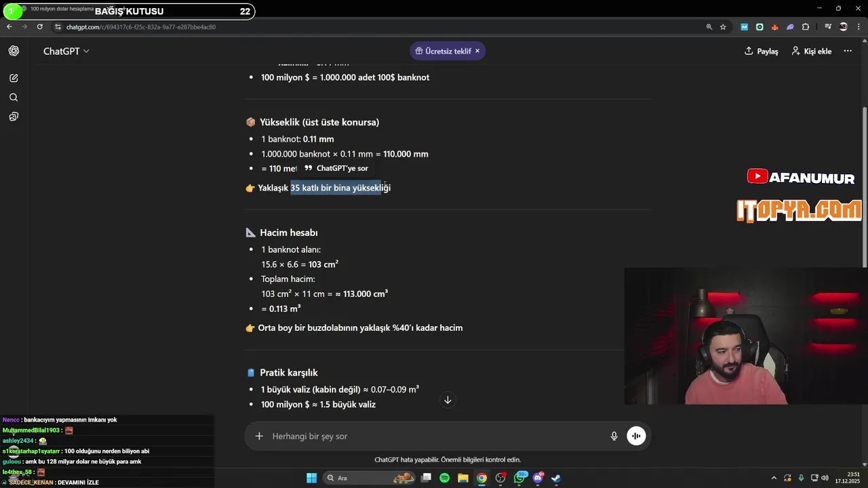Screen dimensions: 868x488
Task: Click the zoom magnifier in the address bar
Action: pos(709,27)
